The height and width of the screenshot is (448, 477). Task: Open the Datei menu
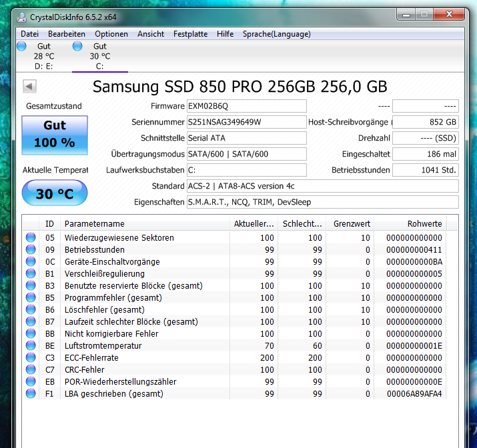[x=29, y=34]
